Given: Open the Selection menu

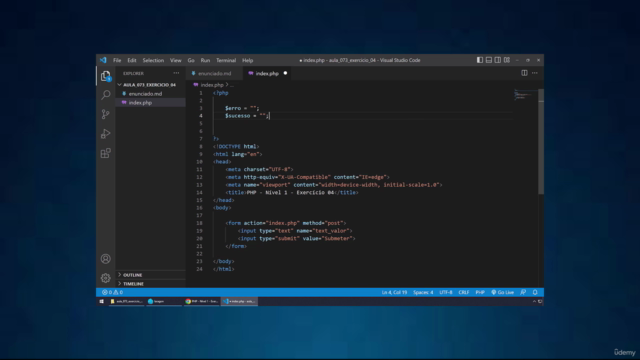Looking at the screenshot, I should [x=153, y=60].
